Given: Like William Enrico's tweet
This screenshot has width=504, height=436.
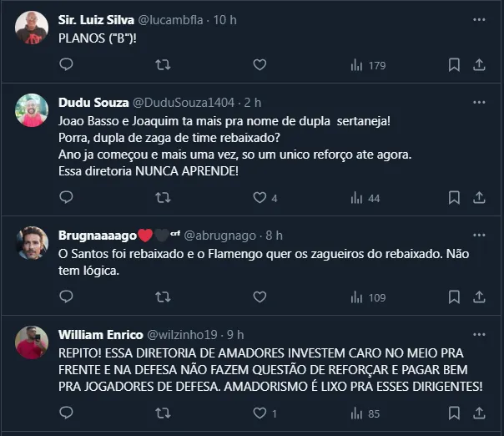Looking at the screenshot, I should tap(260, 413).
